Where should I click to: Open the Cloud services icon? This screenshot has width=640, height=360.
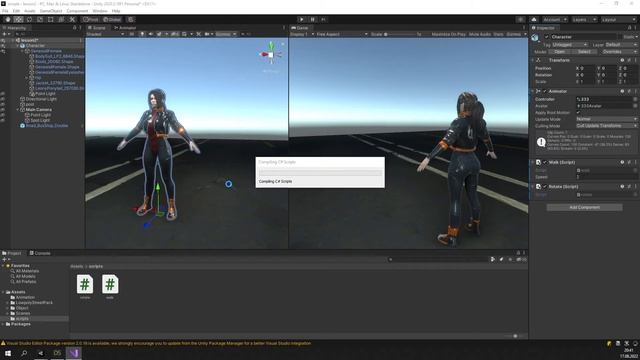534,19
